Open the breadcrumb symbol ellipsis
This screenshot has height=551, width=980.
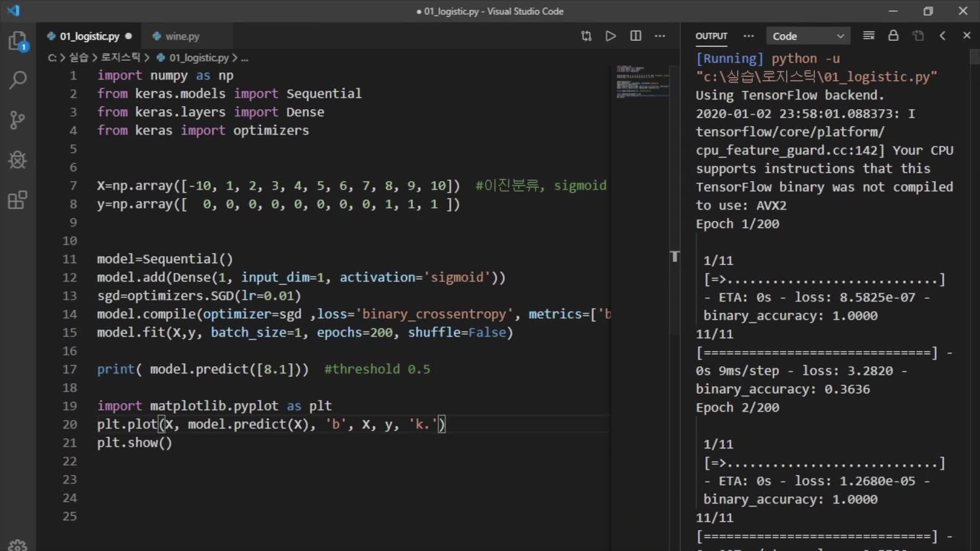click(244, 58)
